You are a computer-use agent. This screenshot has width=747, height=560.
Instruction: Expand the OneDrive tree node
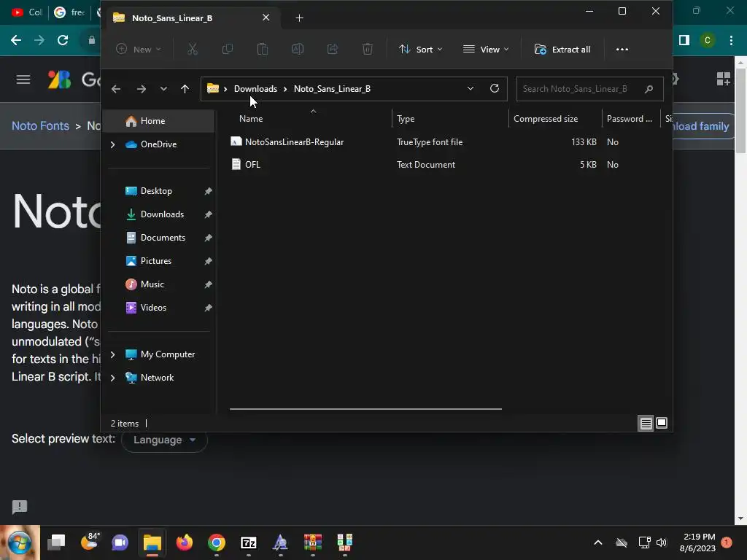(x=112, y=144)
